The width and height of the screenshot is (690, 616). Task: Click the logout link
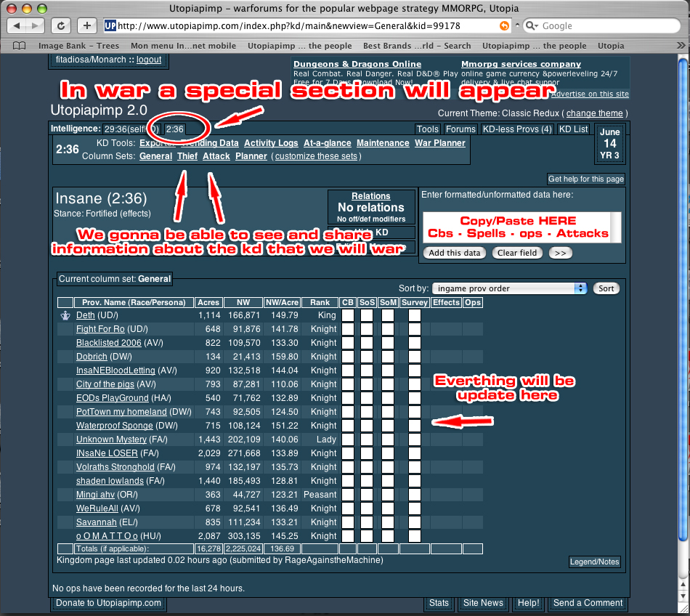coord(149,60)
